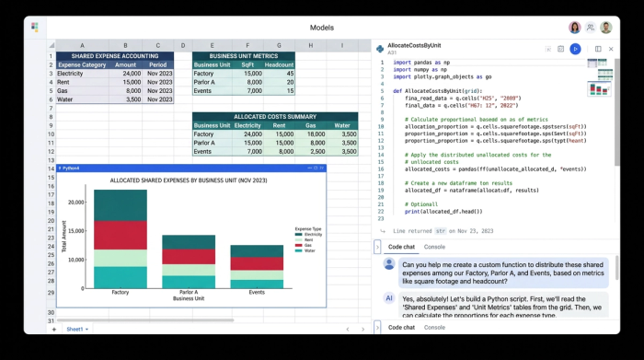Click the man's profile avatar in header
Screen dimensions: 644x360
tap(605, 28)
